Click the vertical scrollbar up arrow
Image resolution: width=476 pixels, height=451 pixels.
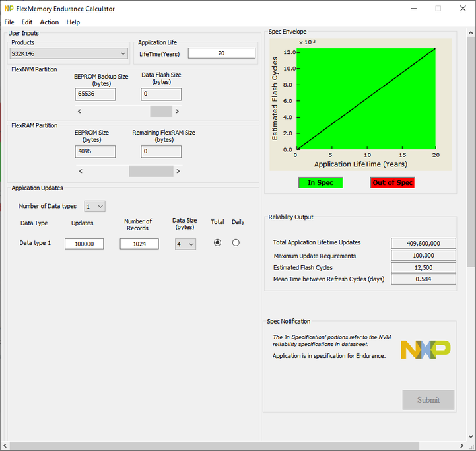[x=471, y=32]
